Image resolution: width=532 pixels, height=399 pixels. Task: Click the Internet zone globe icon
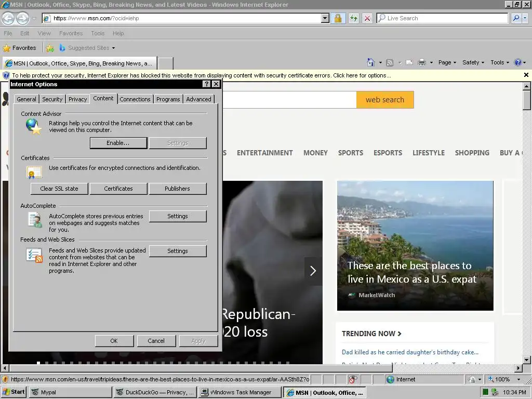pos(391,379)
